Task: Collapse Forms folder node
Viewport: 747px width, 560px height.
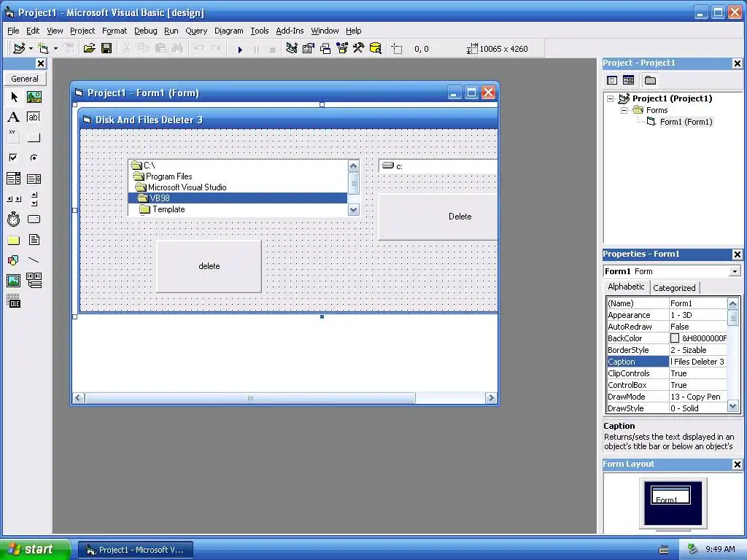Action: click(624, 111)
